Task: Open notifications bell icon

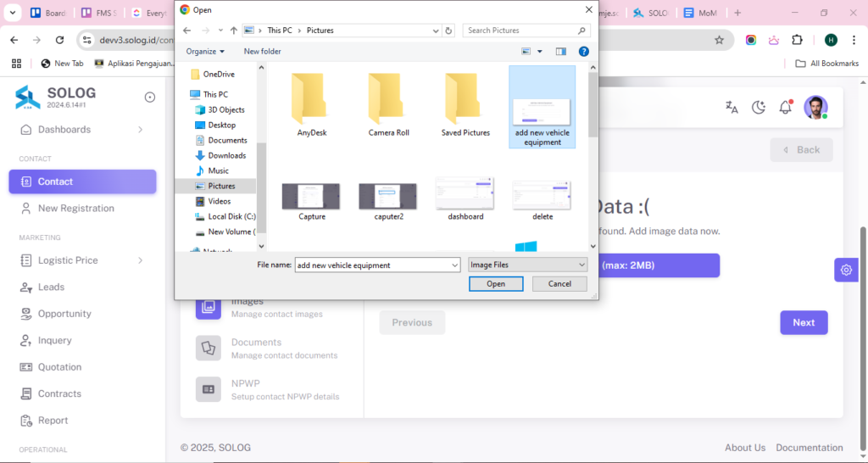Action: pos(786,107)
